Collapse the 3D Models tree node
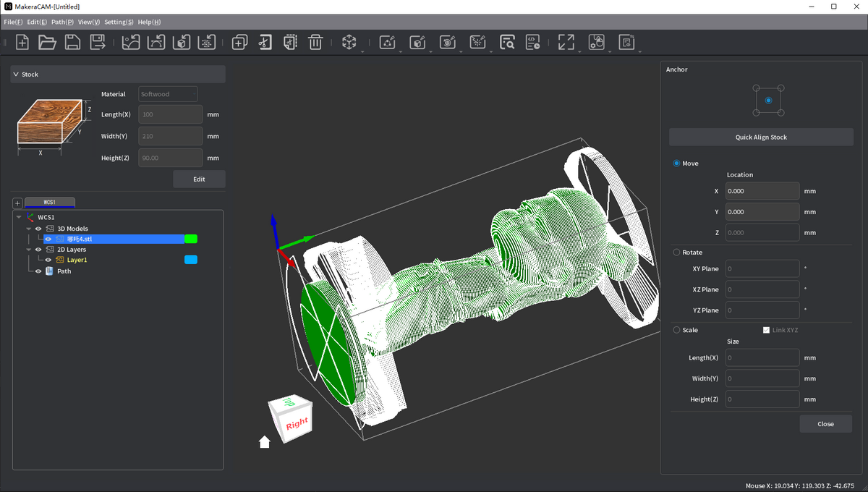The image size is (868, 492). pos(27,228)
